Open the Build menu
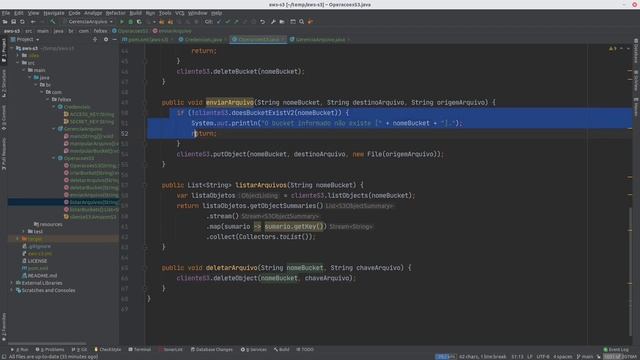Image resolution: width=640 pixels, height=360 pixels. (x=136, y=13)
